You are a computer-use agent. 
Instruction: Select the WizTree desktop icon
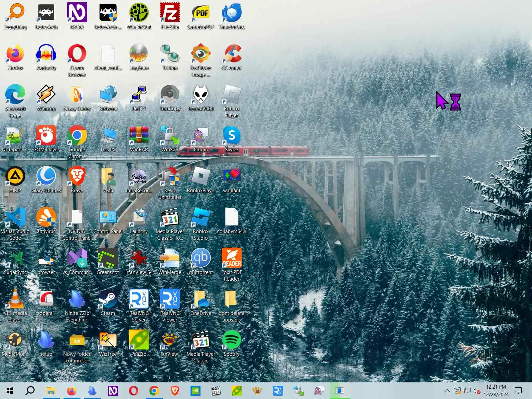point(108,343)
